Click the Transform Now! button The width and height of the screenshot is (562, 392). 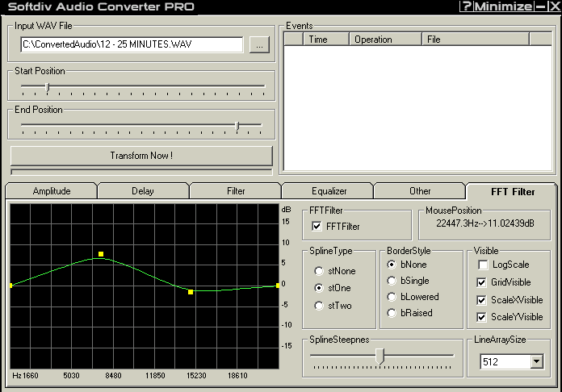tap(141, 156)
